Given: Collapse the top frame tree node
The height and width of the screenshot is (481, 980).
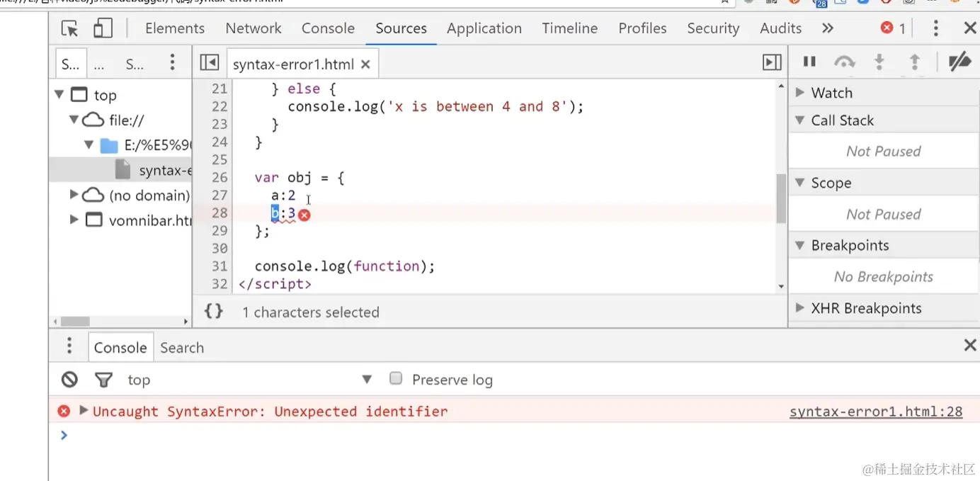Looking at the screenshot, I should [x=59, y=94].
